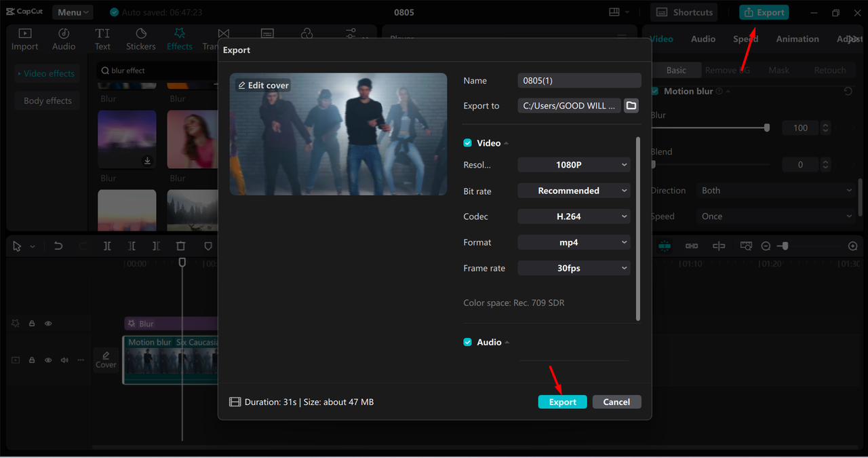The height and width of the screenshot is (458, 868).
Task: Click Edit cover on the preview
Action: click(263, 85)
